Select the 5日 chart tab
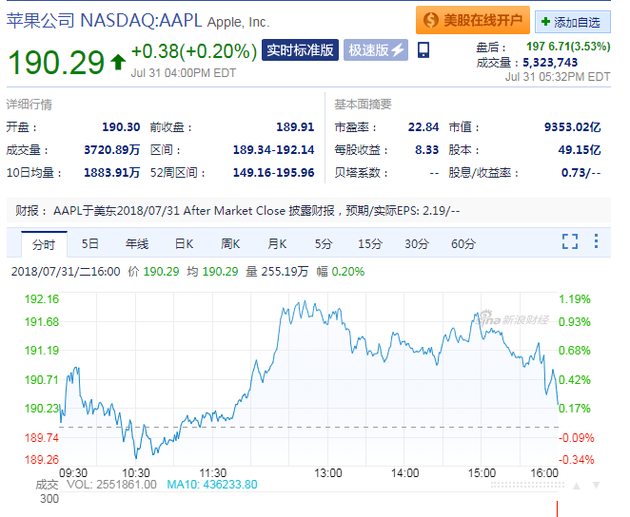The width and height of the screenshot is (630, 517). click(90, 244)
